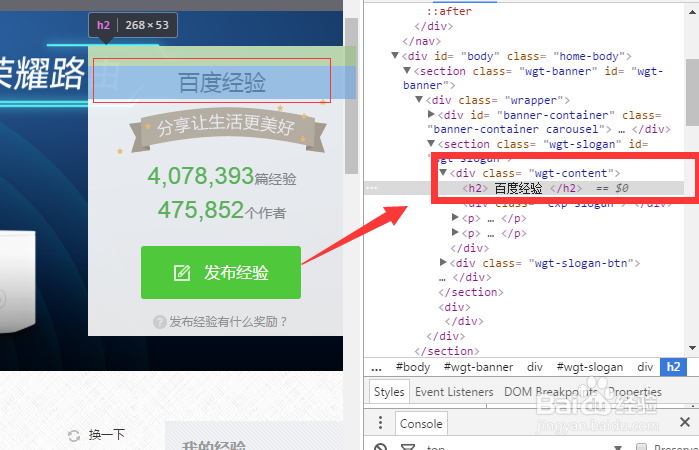
Task: Expand the second <p> node
Action: [455, 232]
